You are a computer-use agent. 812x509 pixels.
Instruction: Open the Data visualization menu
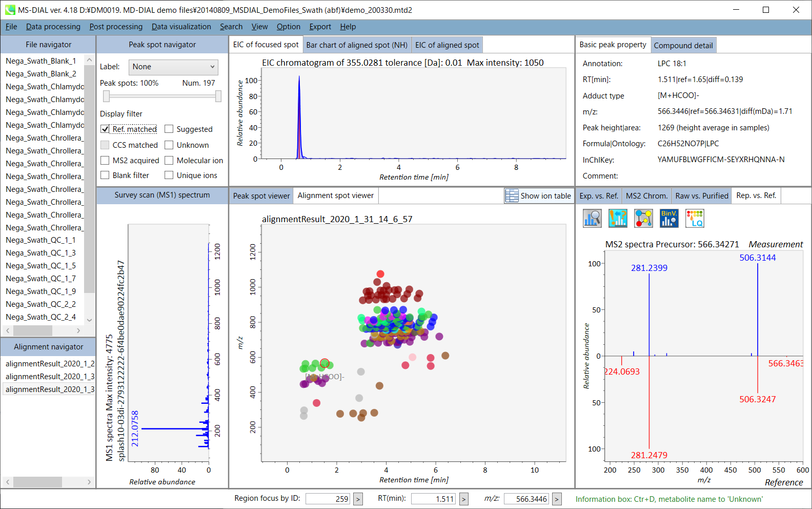coord(181,27)
